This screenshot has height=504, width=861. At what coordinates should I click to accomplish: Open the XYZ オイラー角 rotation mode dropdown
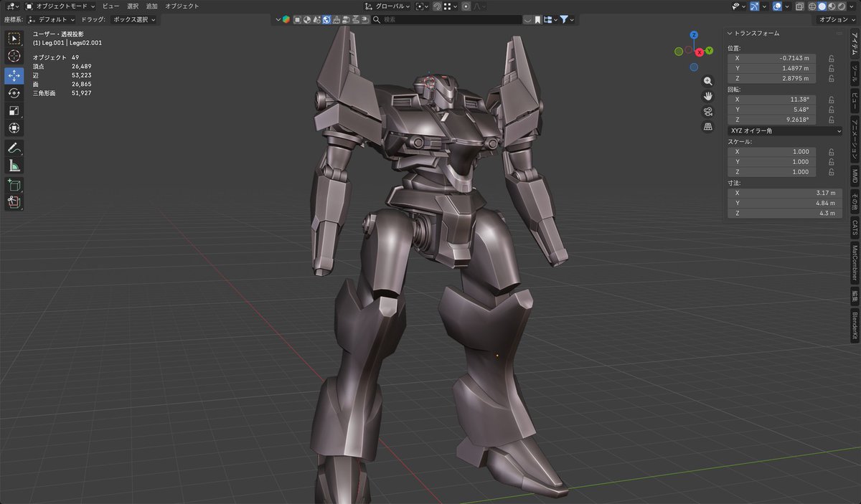click(x=785, y=131)
